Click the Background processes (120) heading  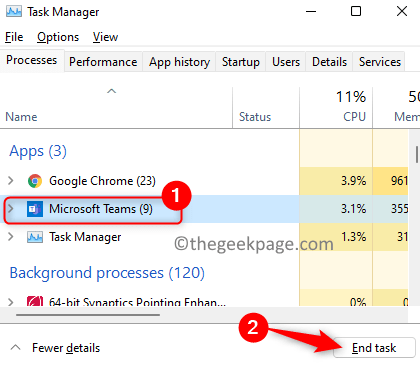pos(107,273)
